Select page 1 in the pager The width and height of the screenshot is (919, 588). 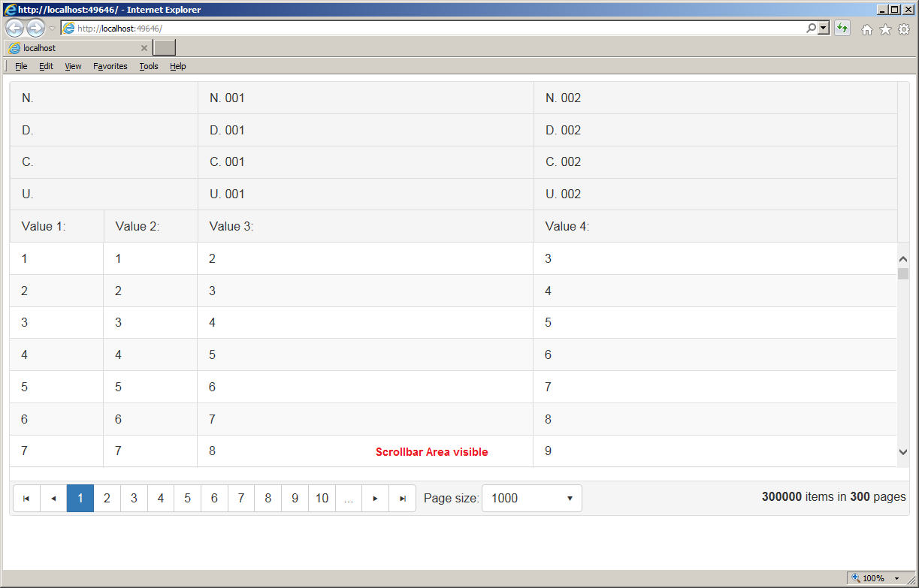(80, 499)
